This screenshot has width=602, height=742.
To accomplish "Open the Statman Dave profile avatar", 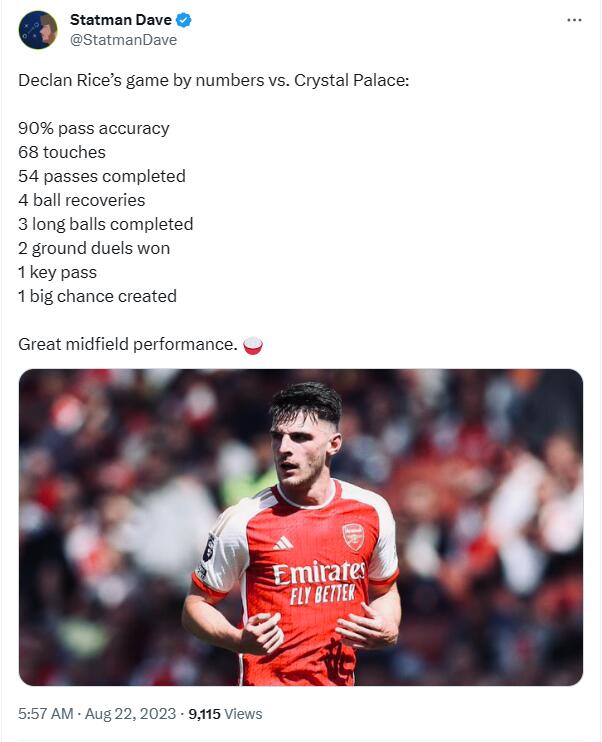I will click(x=38, y=30).
